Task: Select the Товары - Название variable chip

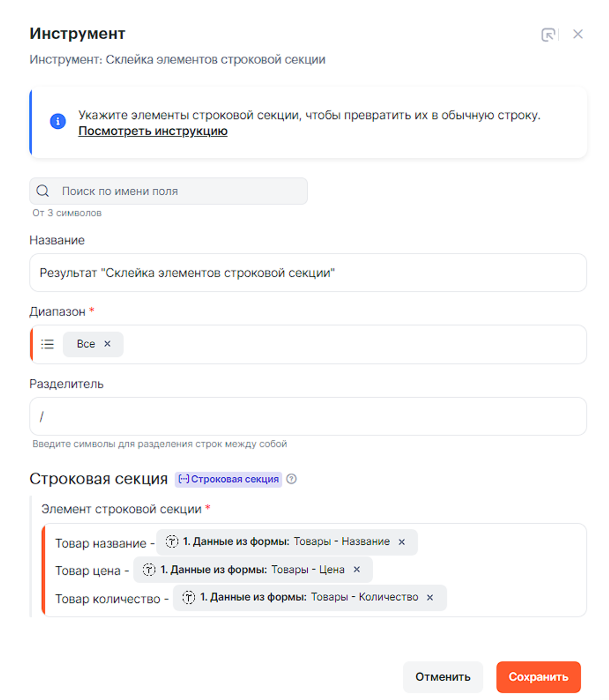Action: tap(286, 542)
